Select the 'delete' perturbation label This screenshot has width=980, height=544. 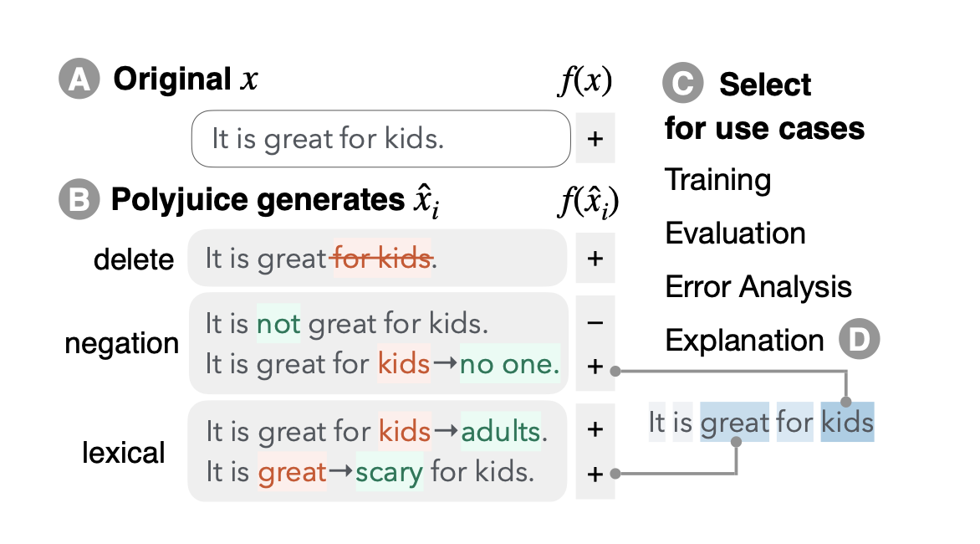click(134, 259)
